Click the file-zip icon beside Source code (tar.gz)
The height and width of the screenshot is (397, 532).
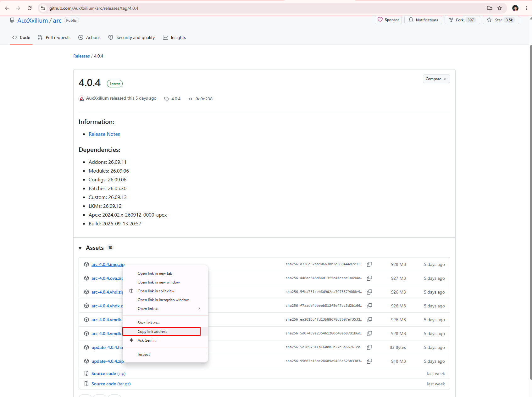(x=86, y=384)
